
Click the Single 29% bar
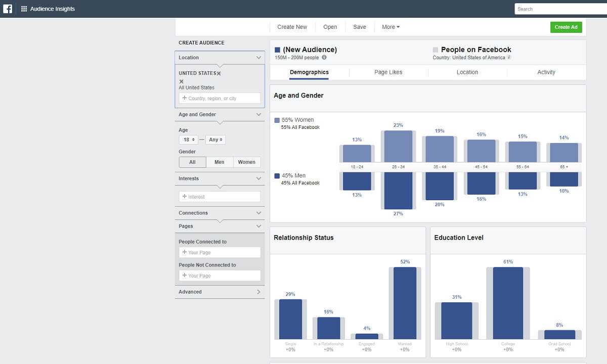[290, 319]
